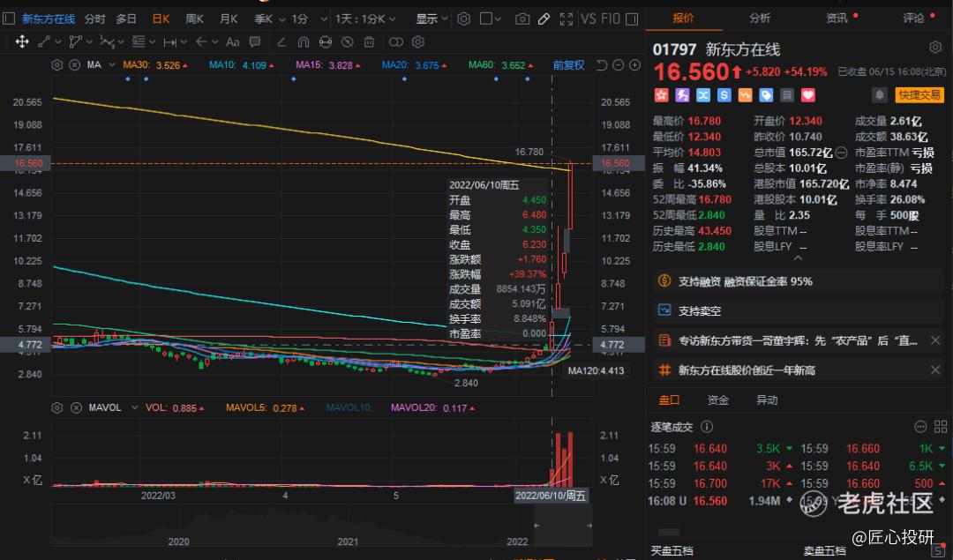The height and width of the screenshot is (560, 953).
Task: Take a chart snapshot with camera icon
Action: [x=522, y=19]
